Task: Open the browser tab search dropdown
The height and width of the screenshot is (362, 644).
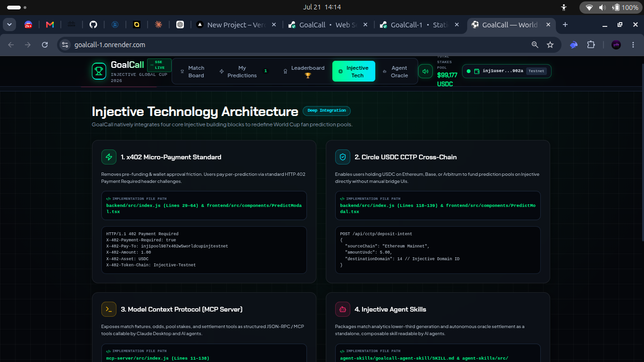Action: [9, 25]
